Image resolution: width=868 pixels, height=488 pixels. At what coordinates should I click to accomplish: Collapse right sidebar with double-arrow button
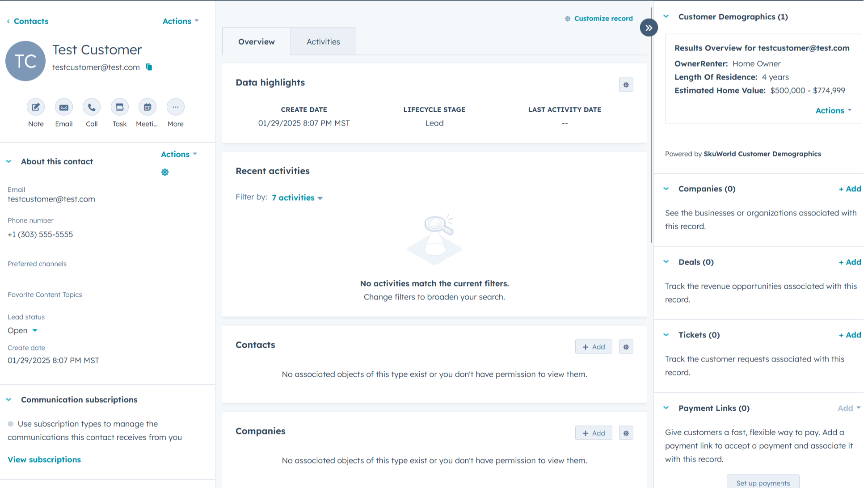[x=649, y=28]
